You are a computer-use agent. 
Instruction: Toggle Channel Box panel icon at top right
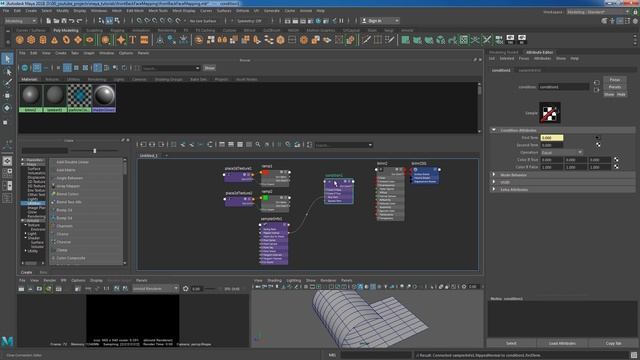635,21
